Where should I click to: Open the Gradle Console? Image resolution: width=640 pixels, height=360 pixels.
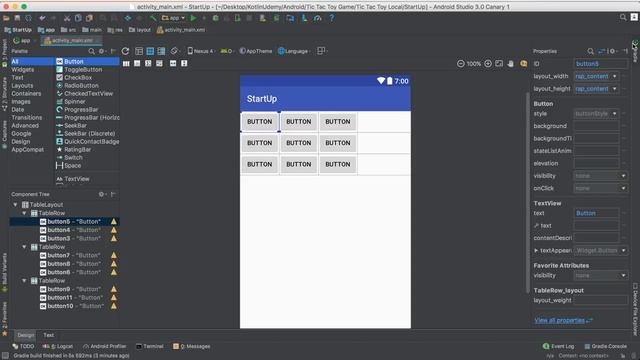(x=605, y=346)
